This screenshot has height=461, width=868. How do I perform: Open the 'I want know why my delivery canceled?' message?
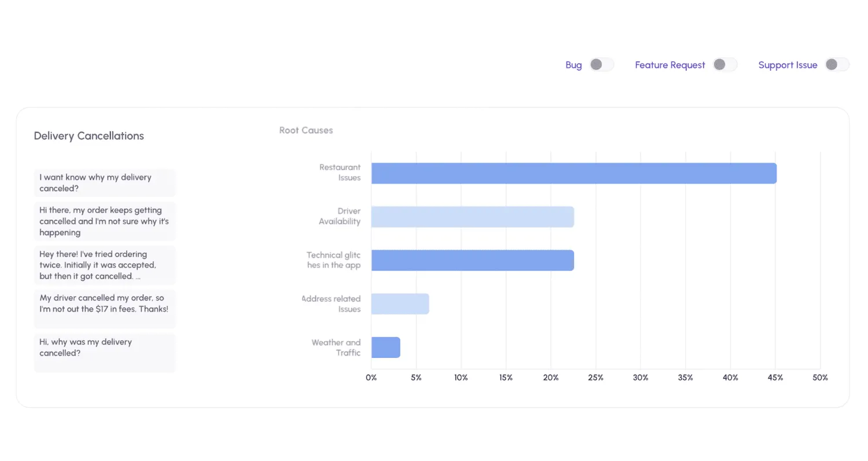(104, 183)
